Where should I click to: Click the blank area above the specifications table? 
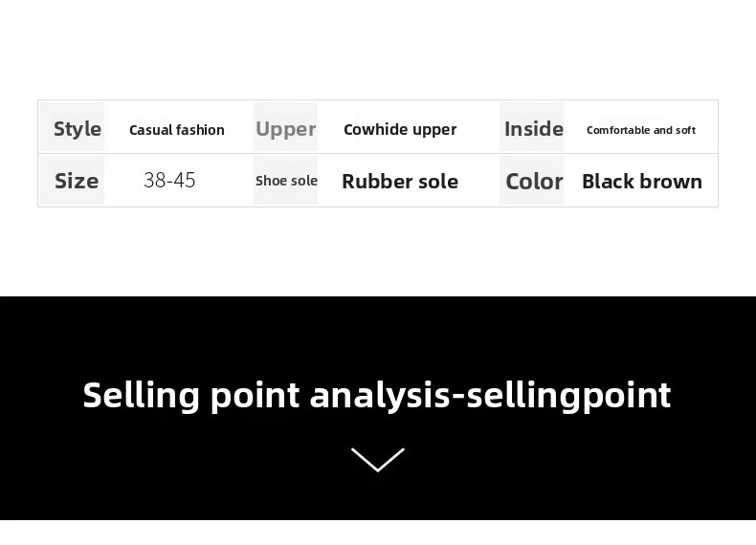click(378, 48)
